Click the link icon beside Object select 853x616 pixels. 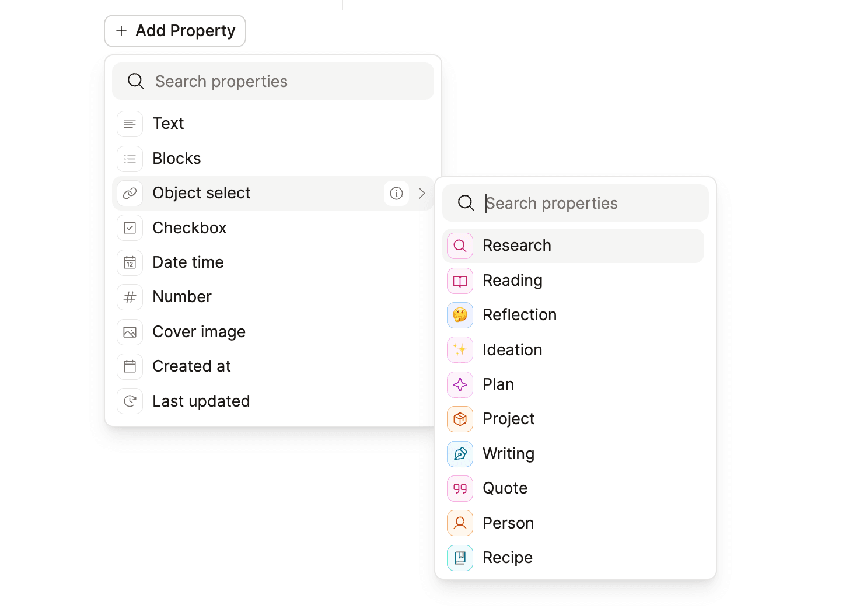click(x=130, y=193)
